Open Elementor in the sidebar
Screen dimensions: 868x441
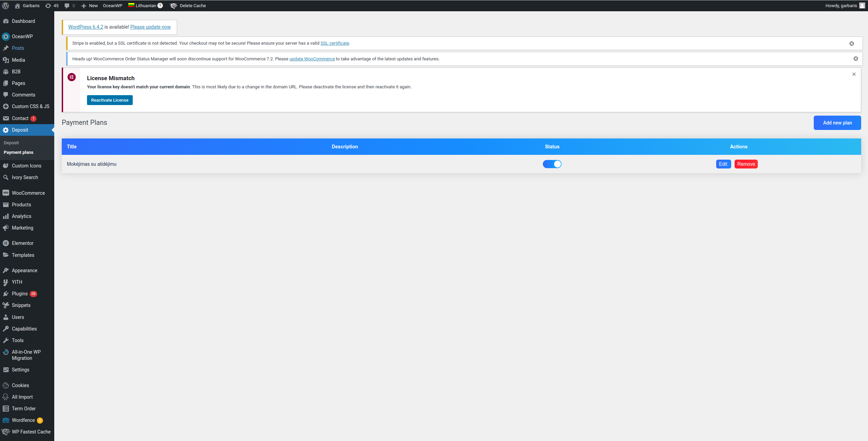pos(27,243)
